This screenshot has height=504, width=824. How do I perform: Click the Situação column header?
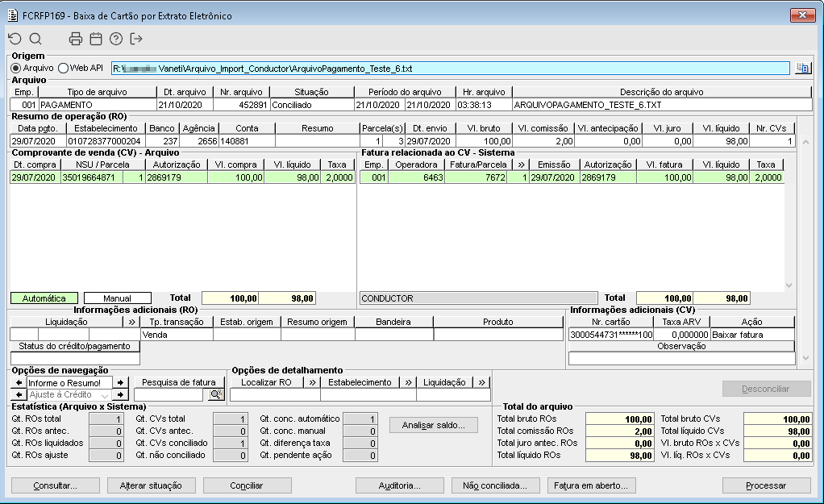click(x=312, y=92)
